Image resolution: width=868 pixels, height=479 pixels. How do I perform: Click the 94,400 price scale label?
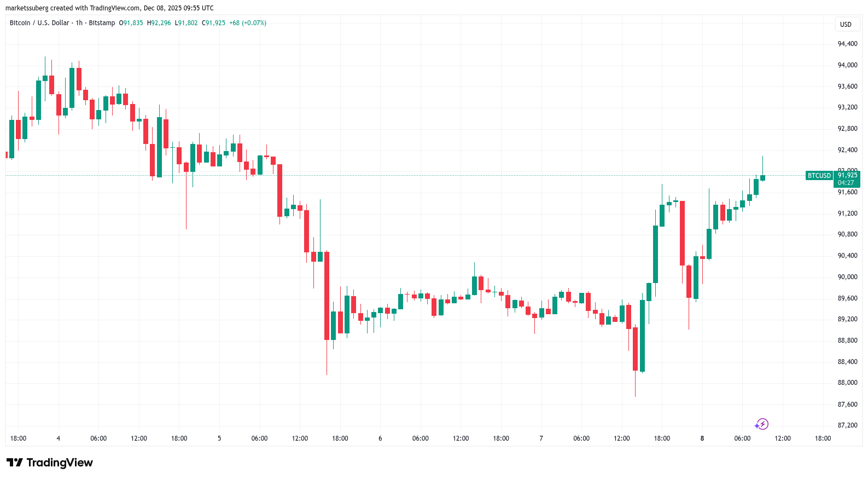click(847, 44)
